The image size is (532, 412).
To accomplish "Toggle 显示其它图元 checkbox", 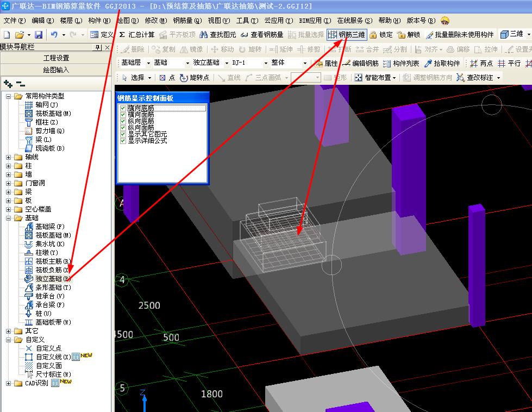I will (x=123, y=134).
